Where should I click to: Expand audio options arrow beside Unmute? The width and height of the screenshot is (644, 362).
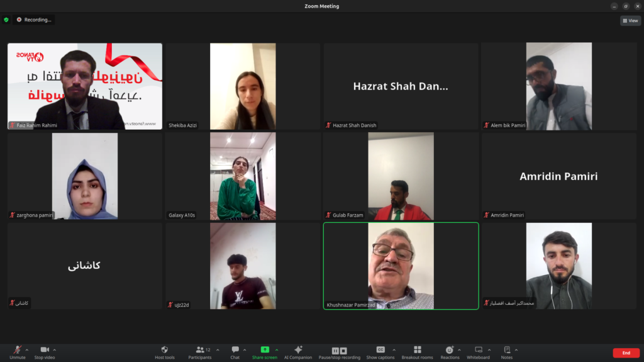coord(27,349)
